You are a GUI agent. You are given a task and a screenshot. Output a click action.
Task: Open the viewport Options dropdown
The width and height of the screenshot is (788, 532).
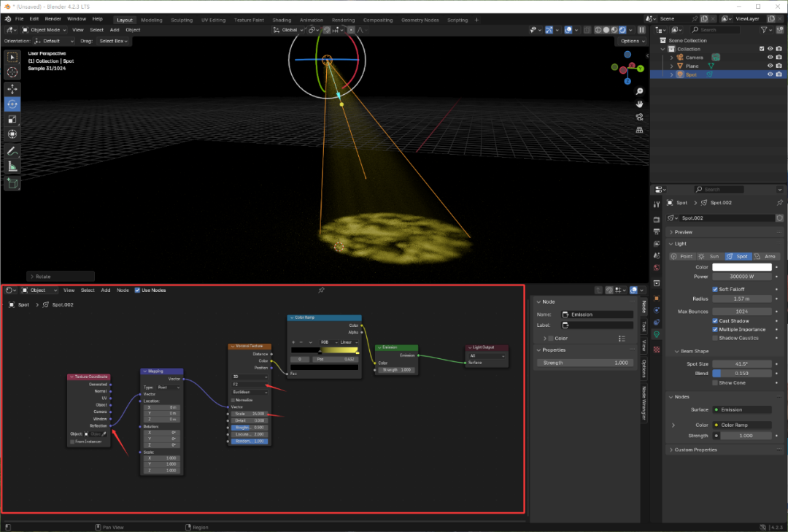pos(632,42)
